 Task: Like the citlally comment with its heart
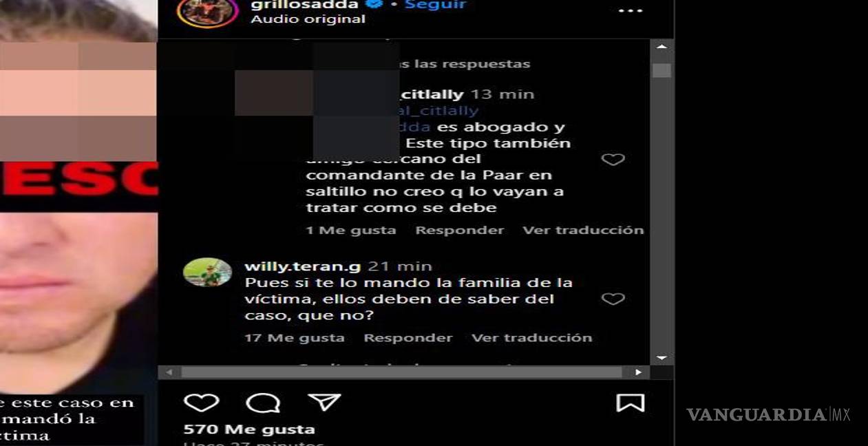coord(613,160)
